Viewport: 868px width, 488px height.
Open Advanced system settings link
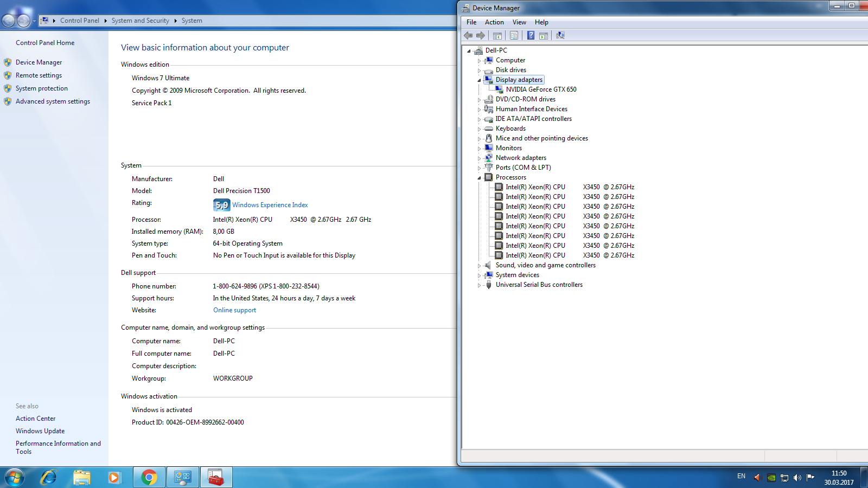pyautogui.click(x=53, y=101)
